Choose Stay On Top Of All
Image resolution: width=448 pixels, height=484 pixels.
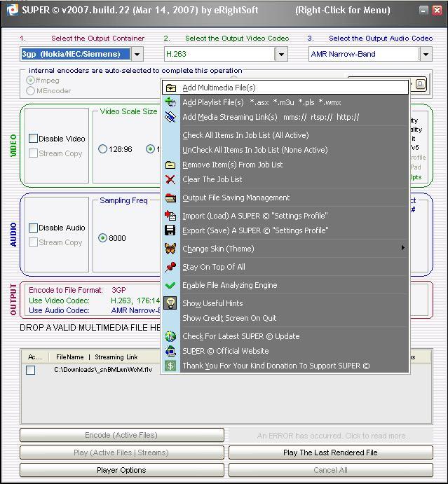(285, 267)
